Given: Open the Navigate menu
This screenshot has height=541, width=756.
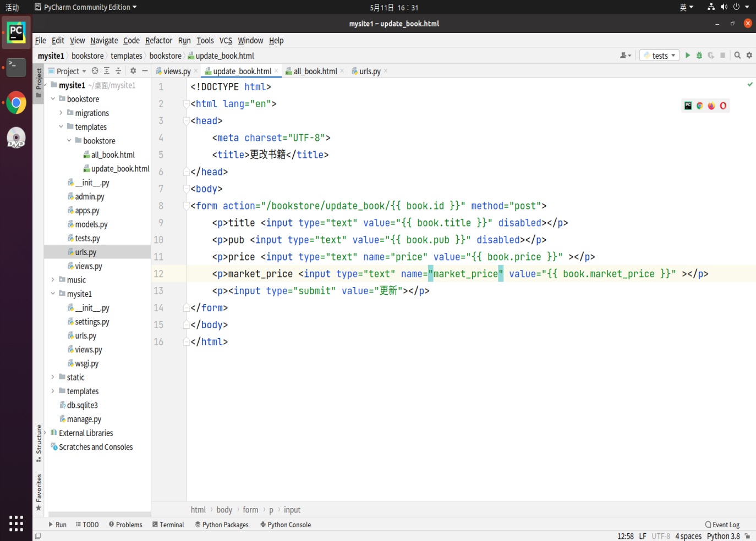Looking at the screenshot, I should pyautogui.click(x=104, y=40).
